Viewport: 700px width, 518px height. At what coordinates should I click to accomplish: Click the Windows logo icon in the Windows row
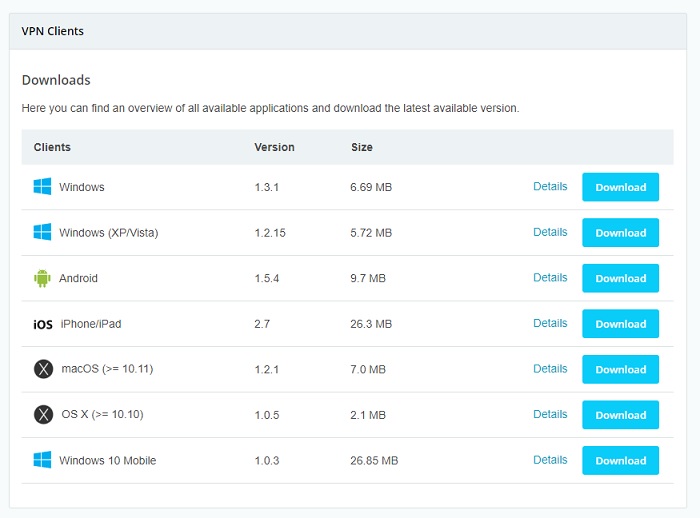[42, 187]
